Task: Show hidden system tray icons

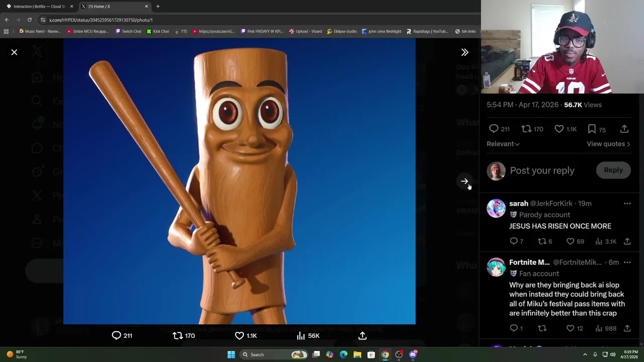Action: click(585, 354)
